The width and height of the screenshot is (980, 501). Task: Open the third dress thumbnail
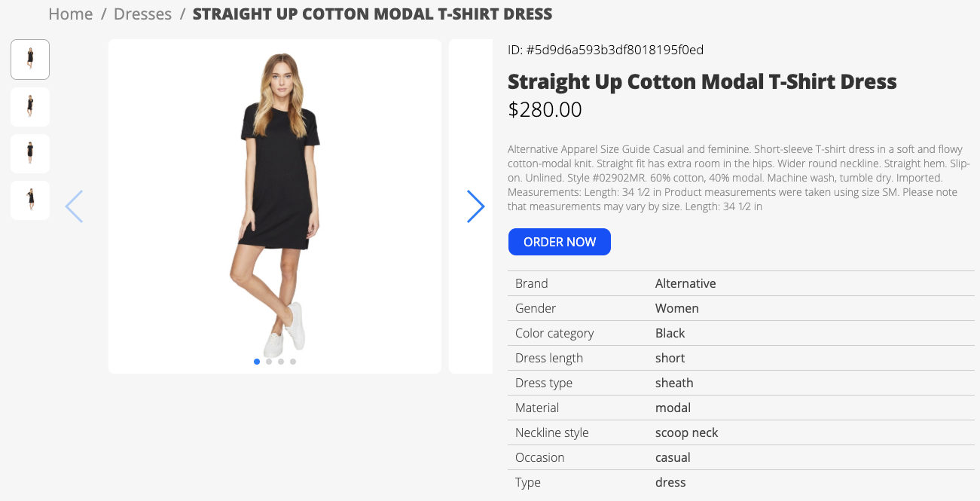(30, 154)
